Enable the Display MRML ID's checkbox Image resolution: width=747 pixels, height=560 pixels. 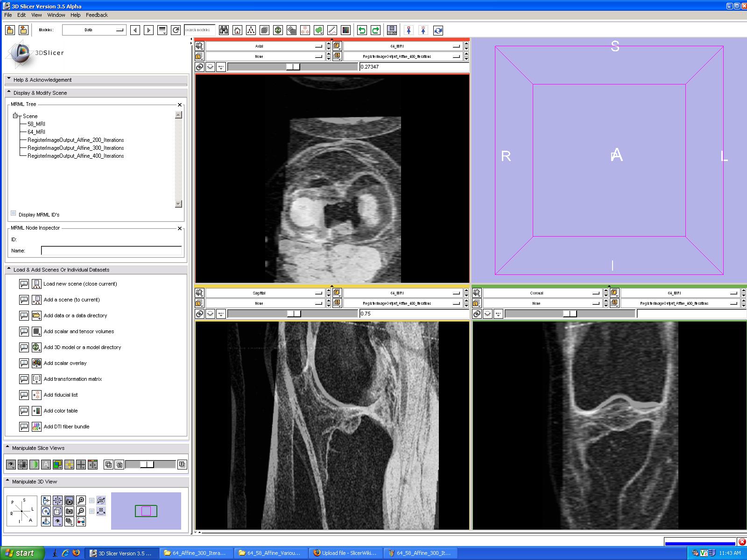tap(14, 214)
